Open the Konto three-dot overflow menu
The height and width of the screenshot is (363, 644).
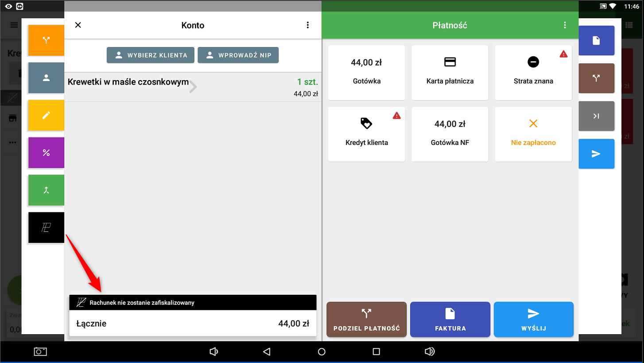tap(308, 25)
